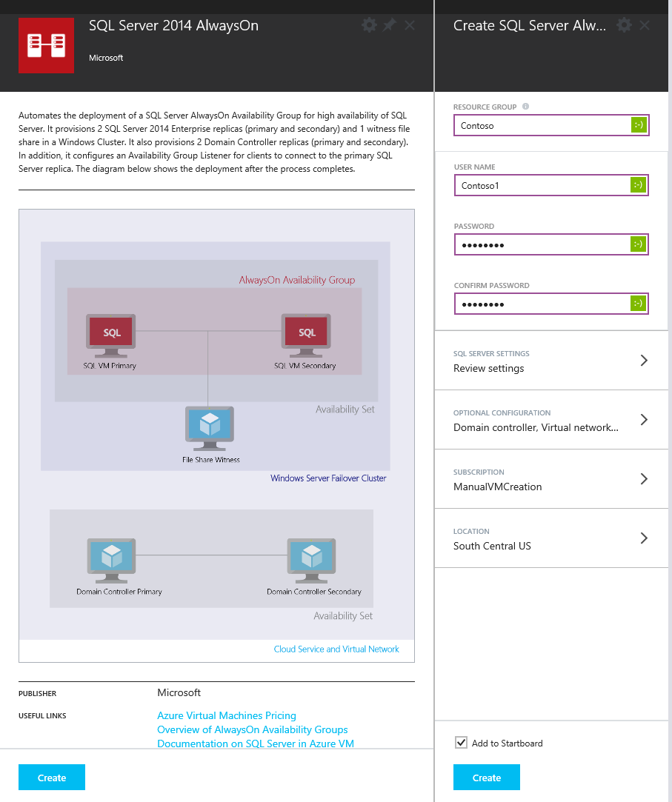Click the validation smiley beside Contoso

(637, 124)
